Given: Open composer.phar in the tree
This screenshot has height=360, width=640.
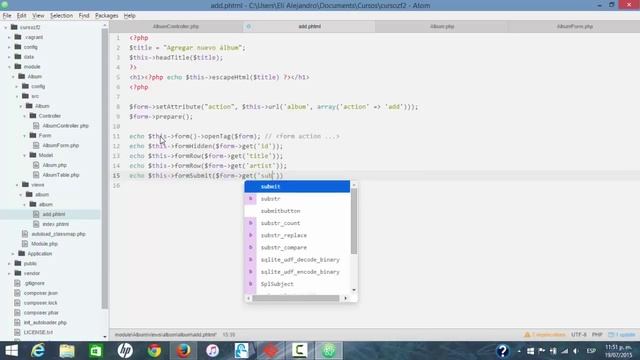Looking at the screenshot, I should pos(41,313).
